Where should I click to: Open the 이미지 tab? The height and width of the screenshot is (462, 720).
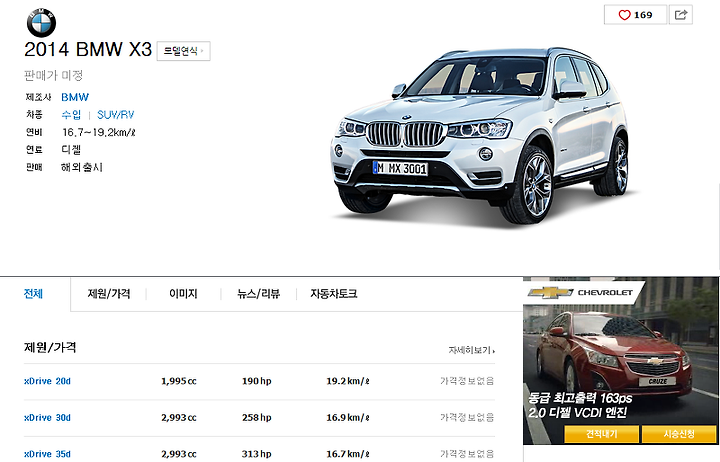pyautogui.click(x=183, y=294)
